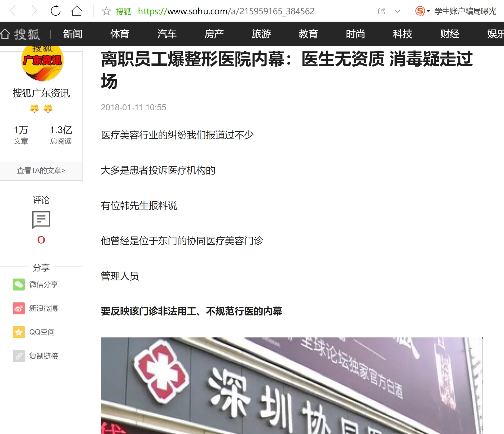Click QQ空间 text label

42,332
